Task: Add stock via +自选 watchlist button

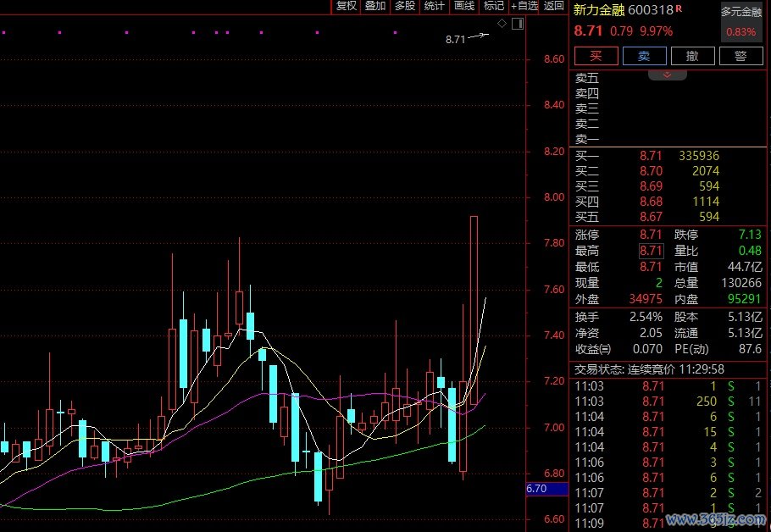Action: click(x=524, y=6)
